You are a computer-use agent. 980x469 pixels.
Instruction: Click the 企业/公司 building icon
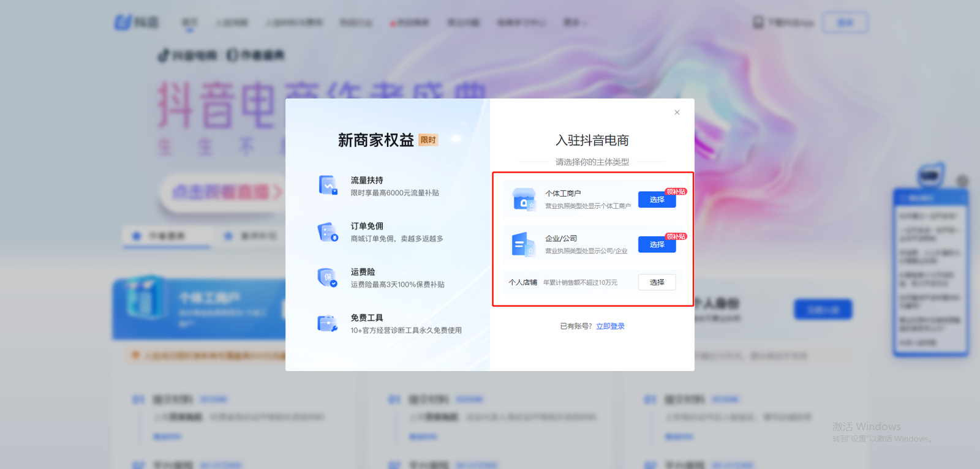pos(524,244)
